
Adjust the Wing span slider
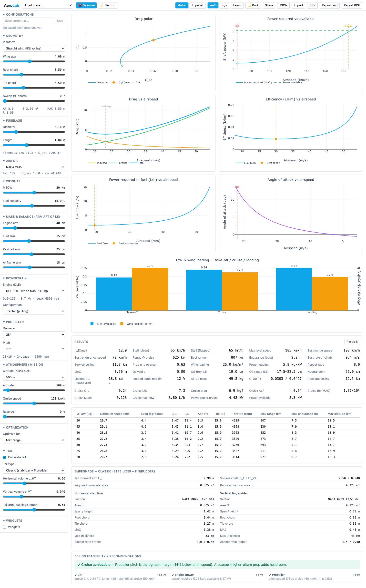[x=34, y=61]
